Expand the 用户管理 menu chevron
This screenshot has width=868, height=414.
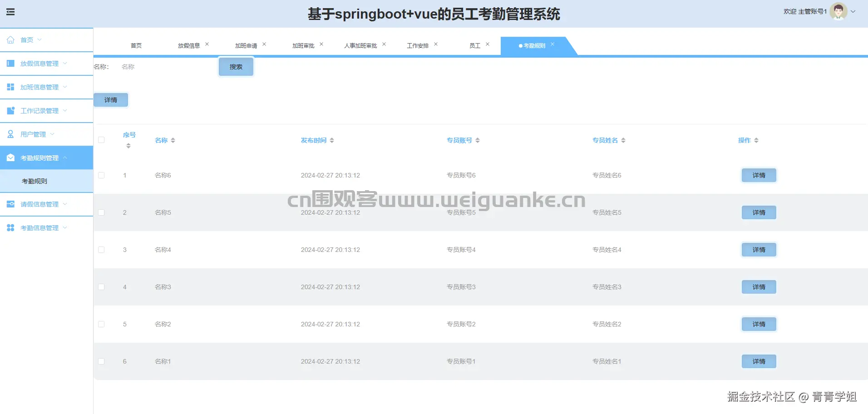(x=52, y=134)
